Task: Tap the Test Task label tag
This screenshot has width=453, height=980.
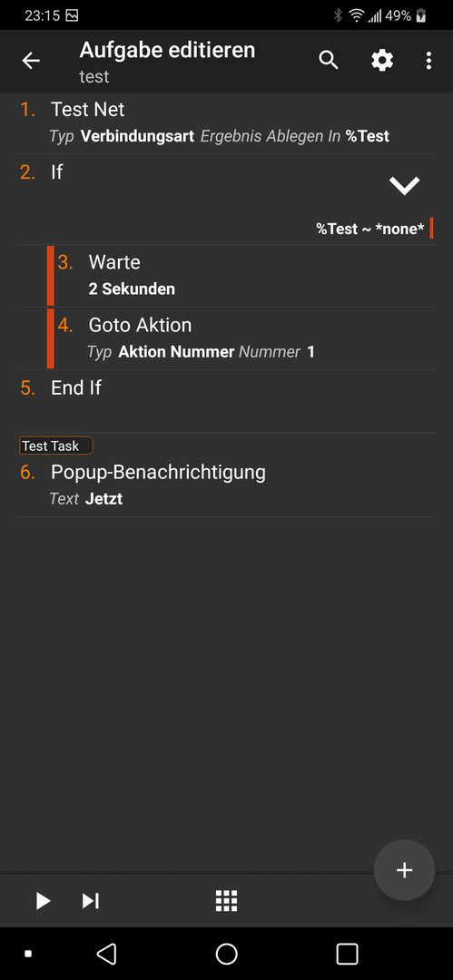Action: (56, 446)
